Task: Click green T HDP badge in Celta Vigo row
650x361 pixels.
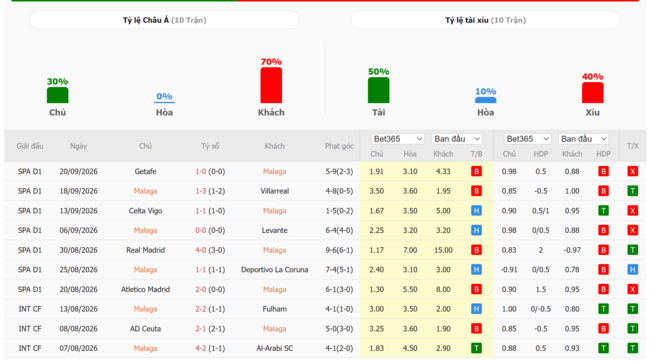Action: coord(604,211)
